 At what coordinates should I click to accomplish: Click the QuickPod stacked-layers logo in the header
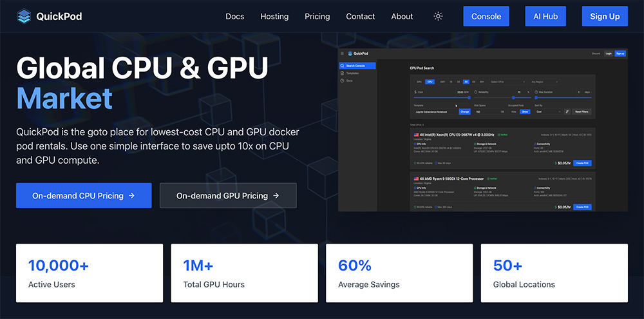click(24, 16)
